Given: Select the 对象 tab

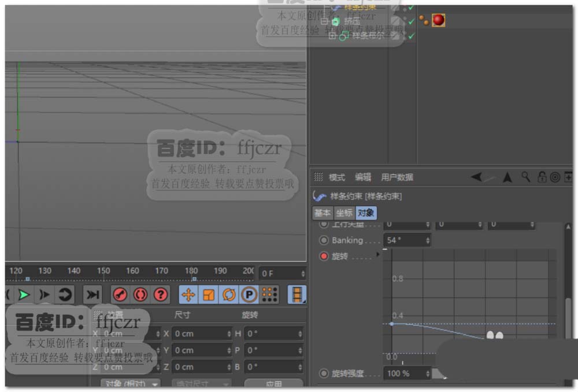Looking at the screenshot, I should 366,213.
